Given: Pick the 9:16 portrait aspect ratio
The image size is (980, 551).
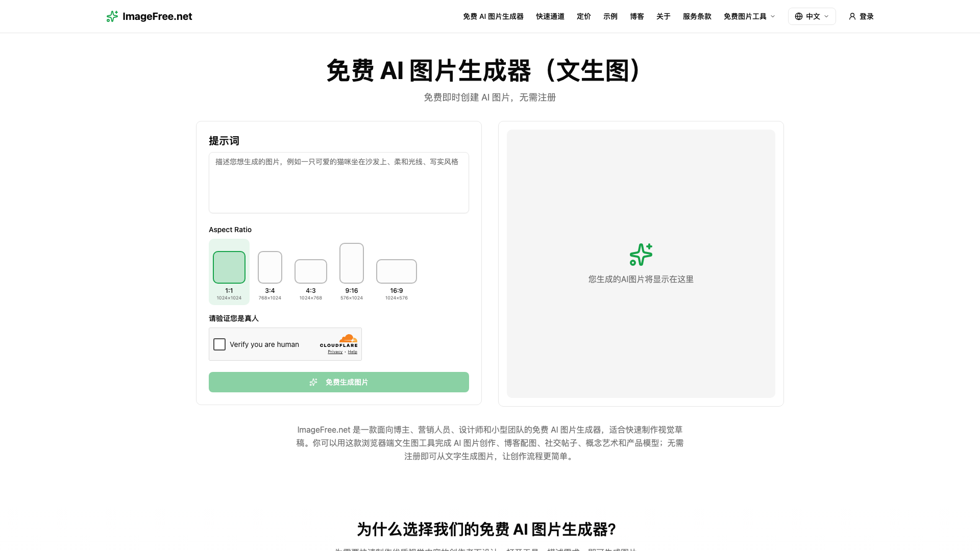Looking at the screenshot, I should click(x=352, y=272).
